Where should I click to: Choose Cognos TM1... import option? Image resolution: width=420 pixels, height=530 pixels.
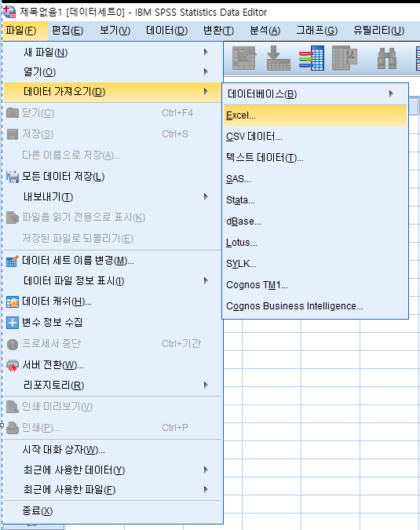click(x=315, y=285)
